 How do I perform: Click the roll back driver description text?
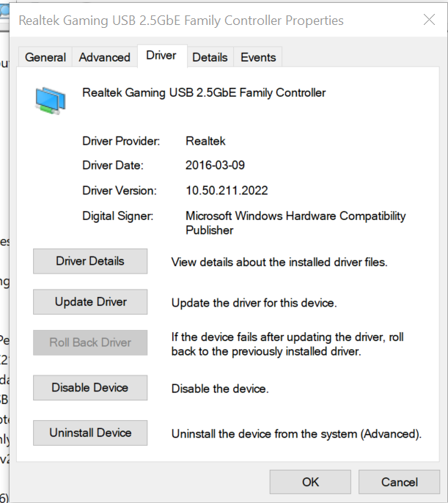(x=287, y=344)
